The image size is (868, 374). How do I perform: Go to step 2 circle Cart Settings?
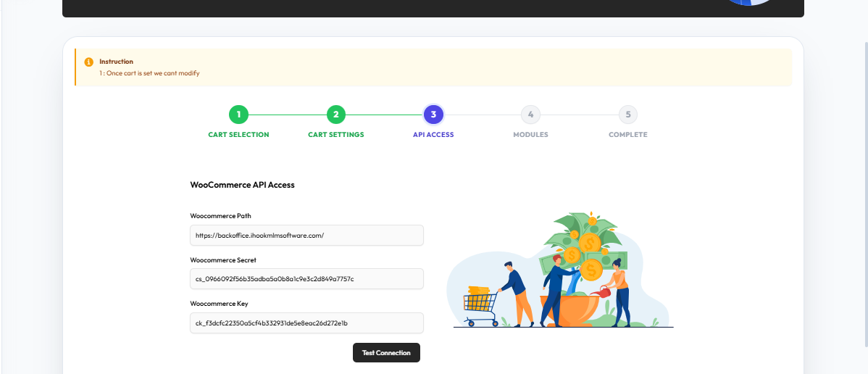click(336, 115)
